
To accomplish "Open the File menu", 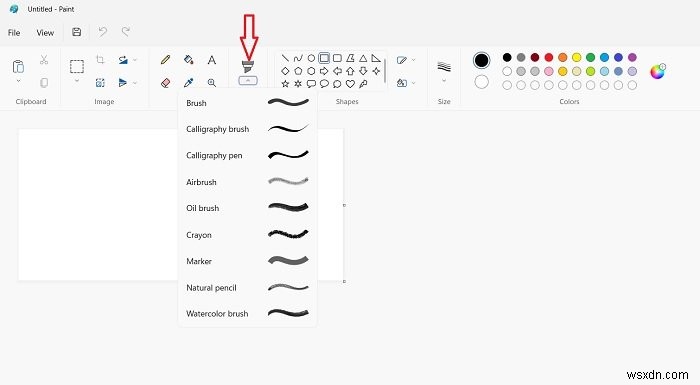I will click(x=14, y=33).
